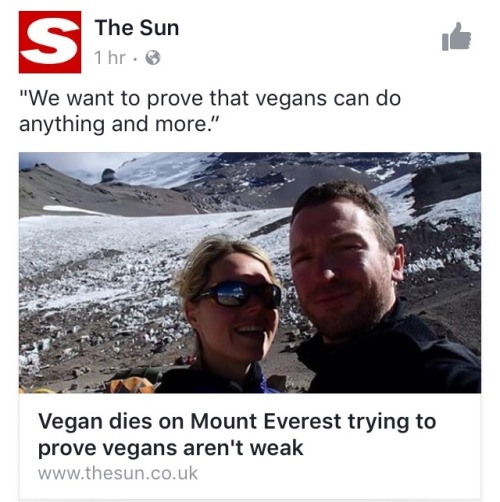This screenshot has height=502, width=500.
Task: Open the climbers selfie article photo
Action: [250, 273]
